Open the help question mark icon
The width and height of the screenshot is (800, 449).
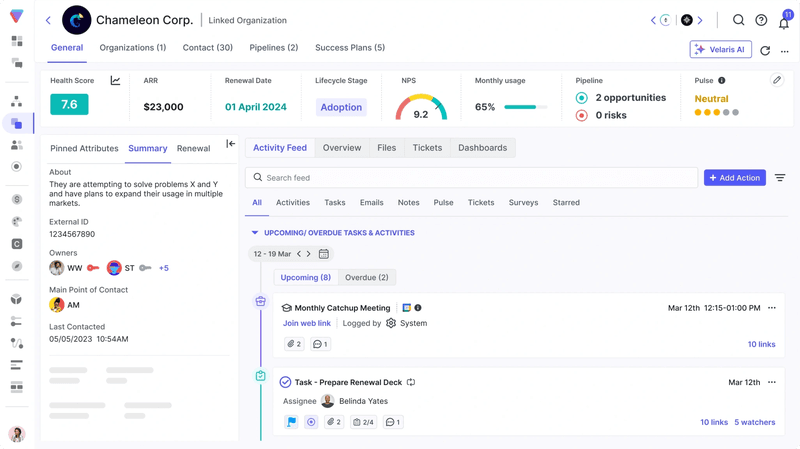coord(761,20)
